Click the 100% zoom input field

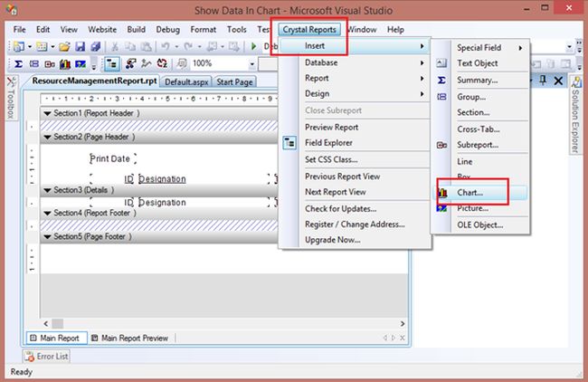point(219,64)
